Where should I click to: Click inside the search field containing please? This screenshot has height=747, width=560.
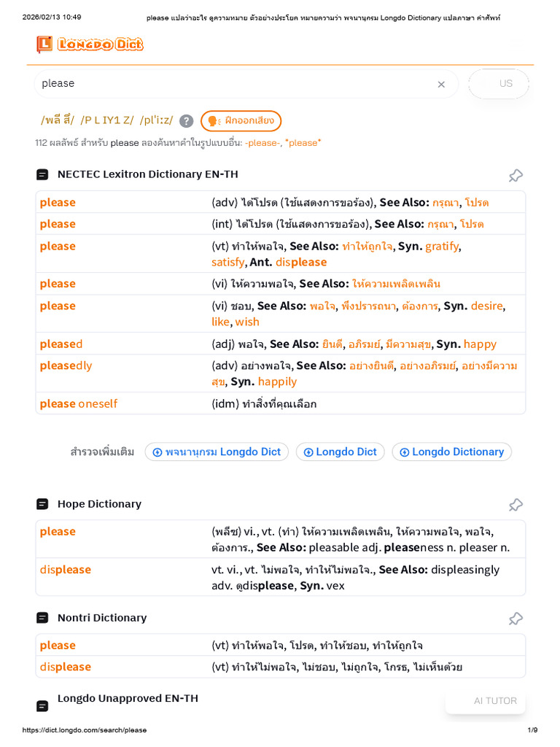233,84
